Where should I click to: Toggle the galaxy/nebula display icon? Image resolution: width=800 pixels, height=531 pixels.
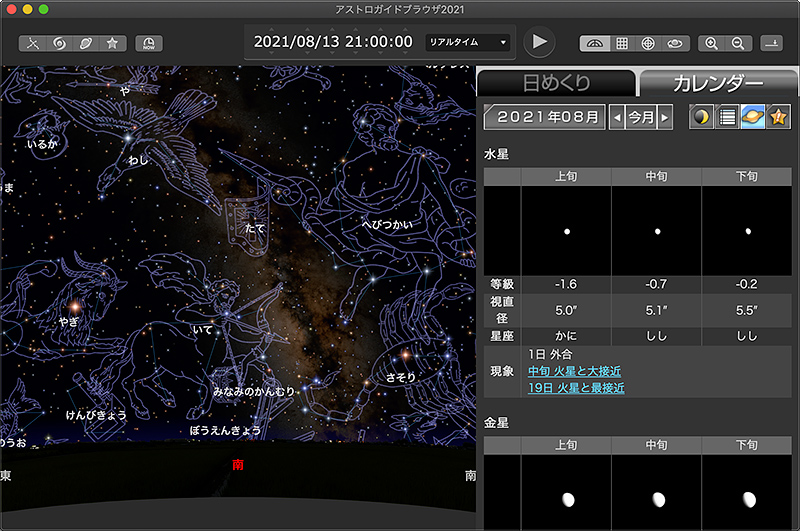(59, 43)
